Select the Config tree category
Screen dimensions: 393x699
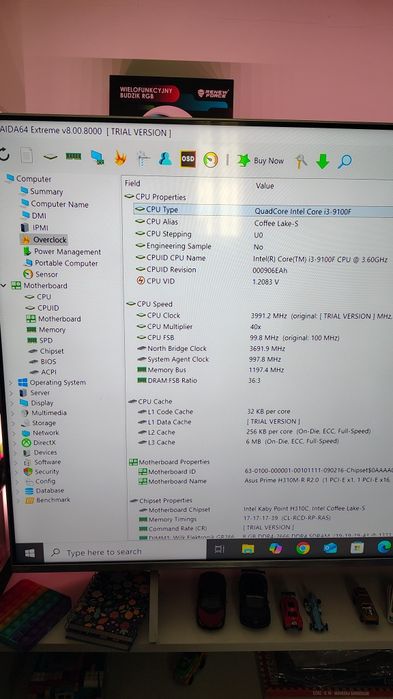click(40, 481)
